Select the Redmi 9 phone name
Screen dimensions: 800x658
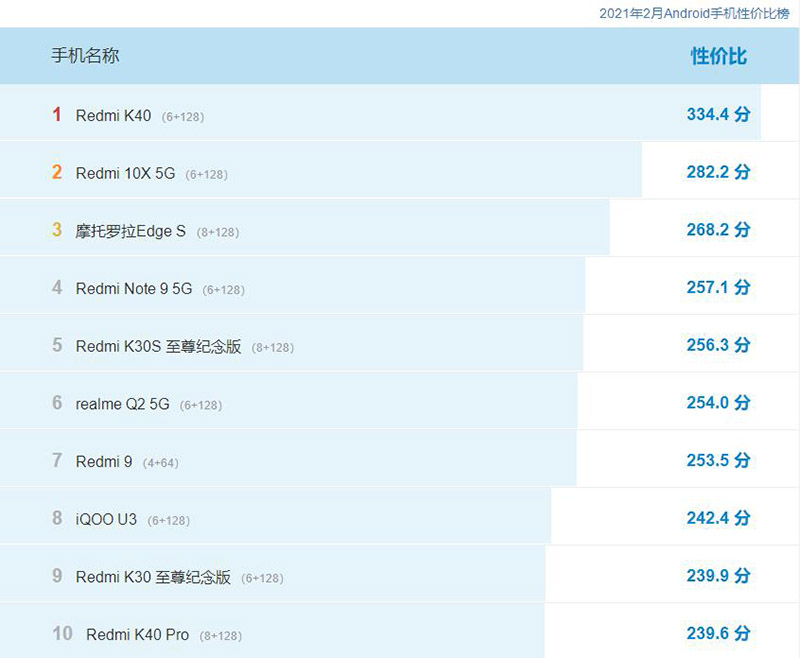[104, 462]
